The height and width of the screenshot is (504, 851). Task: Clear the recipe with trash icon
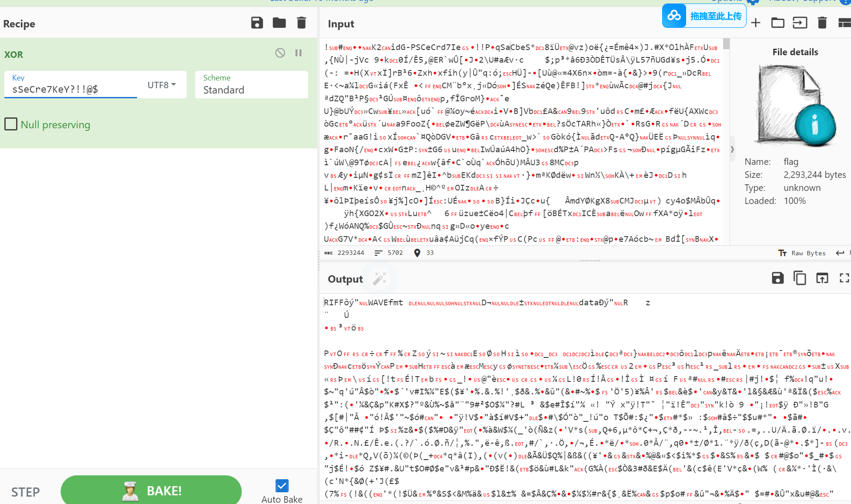coord(301,23)
